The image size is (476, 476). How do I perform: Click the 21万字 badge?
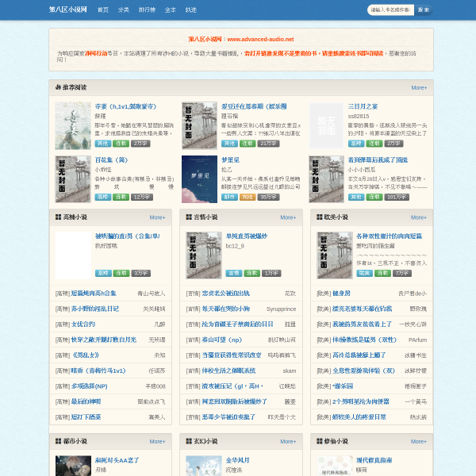tap(268, 144)
